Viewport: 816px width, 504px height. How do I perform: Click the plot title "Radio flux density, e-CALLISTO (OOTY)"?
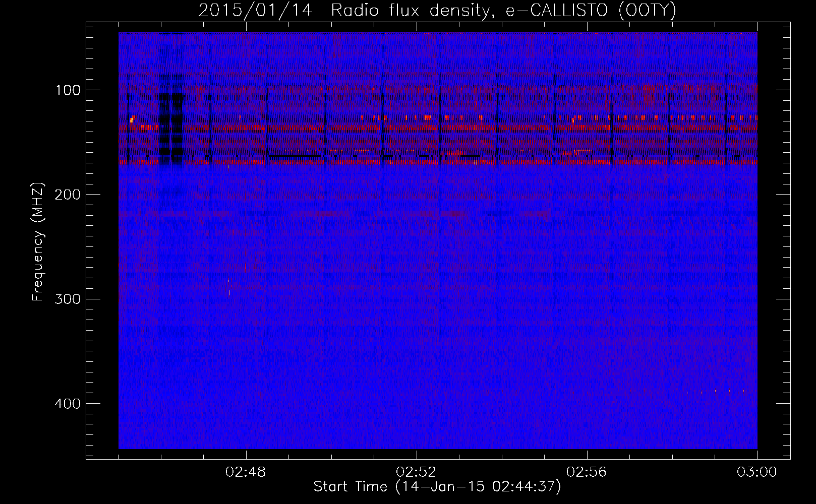503,10
